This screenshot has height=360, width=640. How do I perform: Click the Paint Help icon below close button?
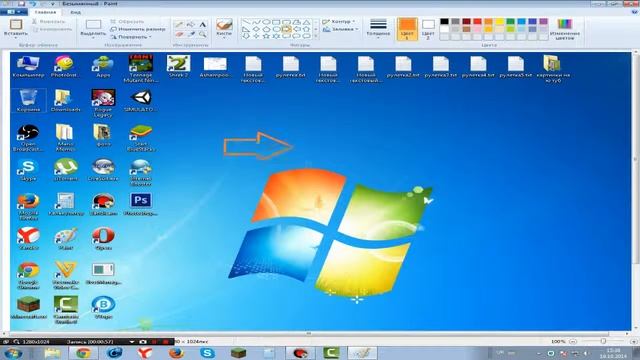635,12
